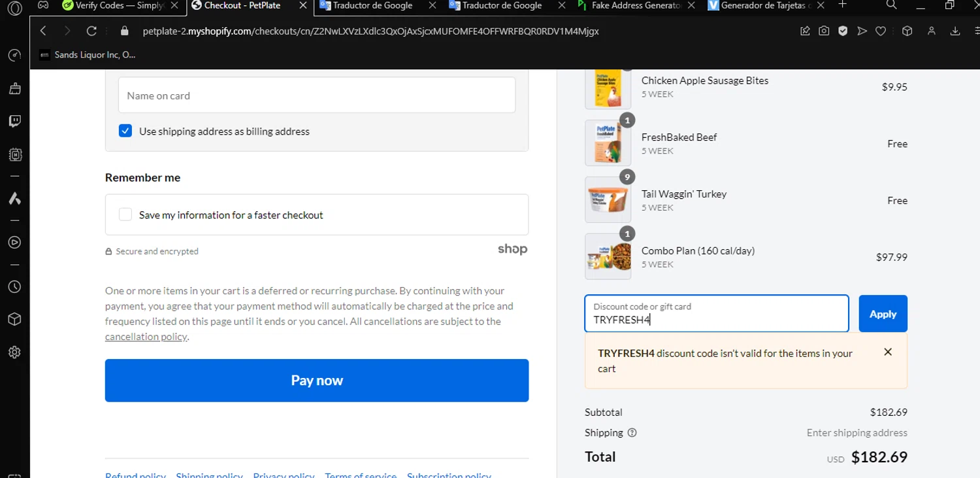This screenshot has height=478, width=980.
Task: Go back to previous page
Action: pyautogui.click(x=43, y=31)
